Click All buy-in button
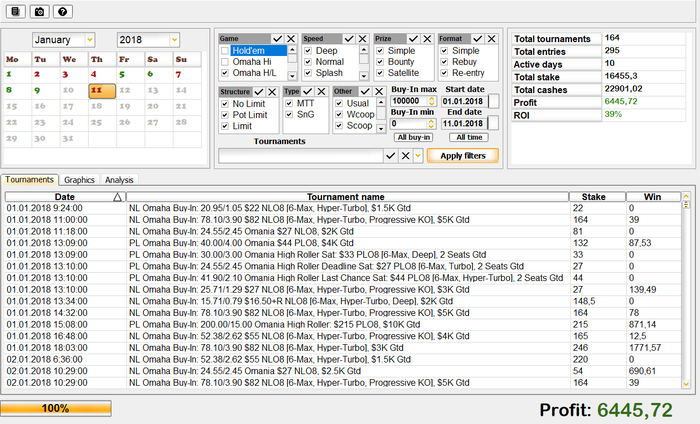Viewport: 700px width, 424px height. [x=414, y=137]
